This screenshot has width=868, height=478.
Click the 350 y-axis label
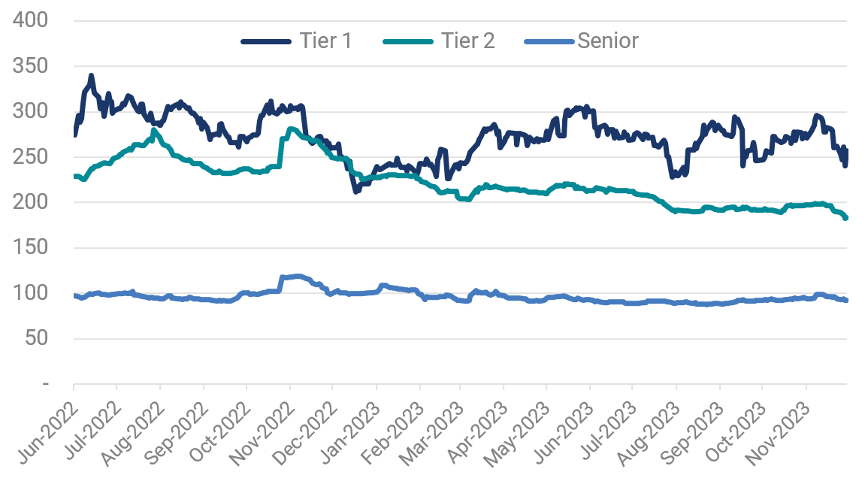[x=32, y=66]
